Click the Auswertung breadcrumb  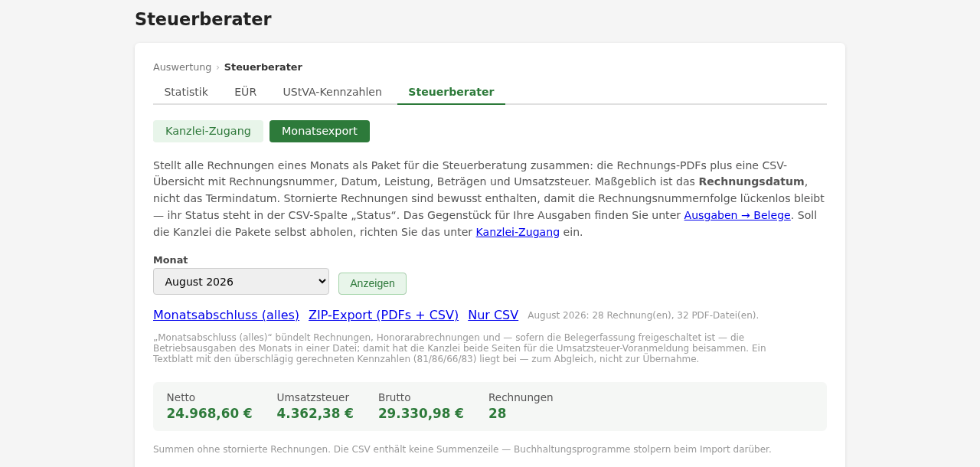pos(182,67)
